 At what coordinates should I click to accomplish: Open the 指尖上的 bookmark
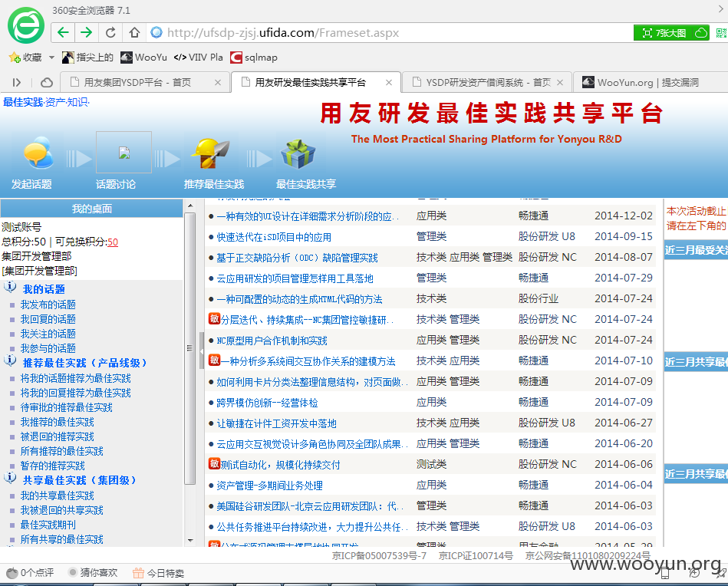click(87, 57)
